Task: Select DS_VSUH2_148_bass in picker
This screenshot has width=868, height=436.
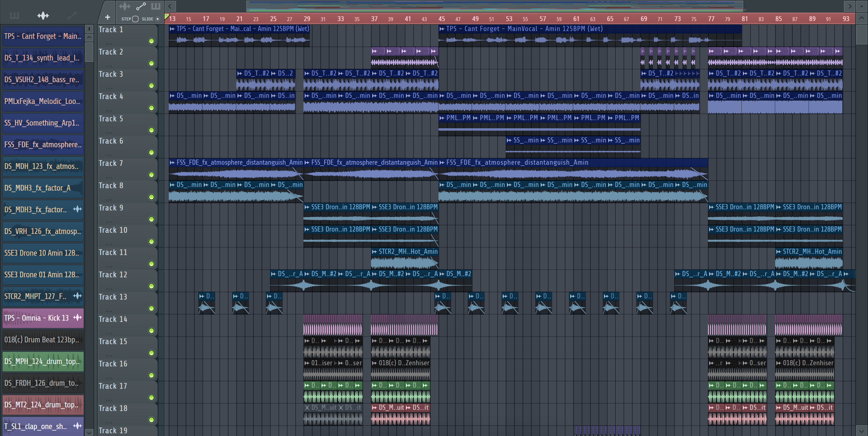Action: (x=43, y=80)
